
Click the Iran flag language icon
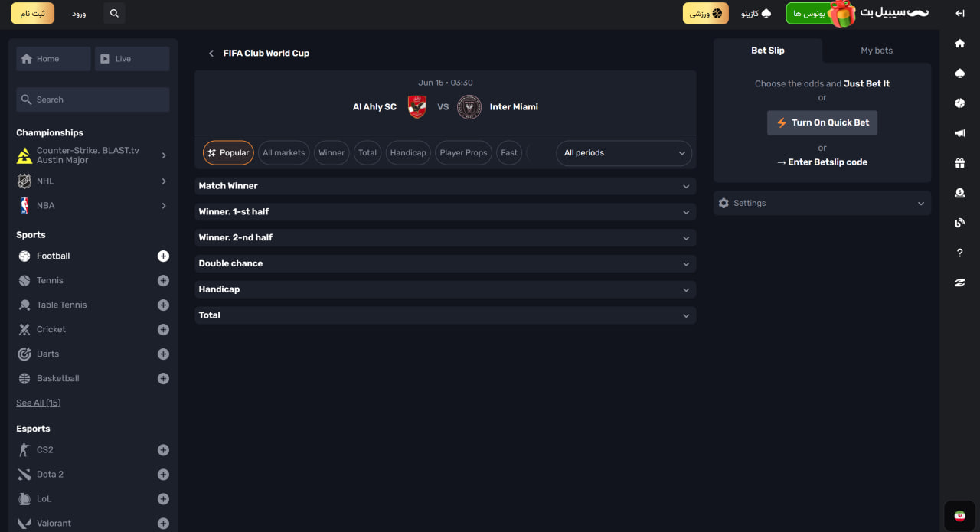tap(959, 516)
